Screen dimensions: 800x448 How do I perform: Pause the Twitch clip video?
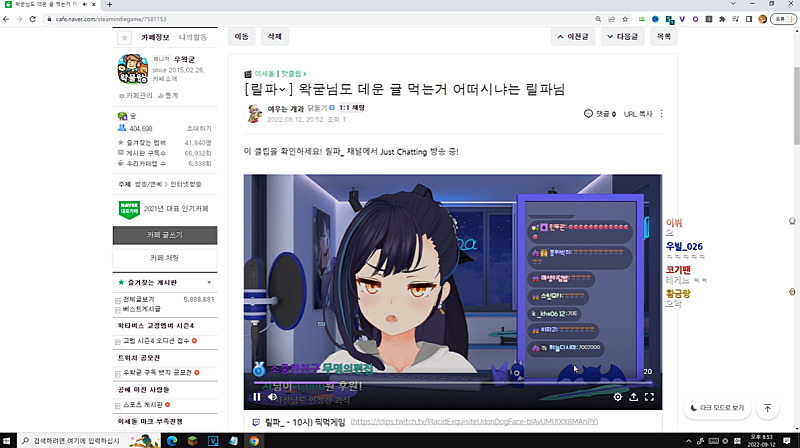pyautogui.click(x=257, y=396)
